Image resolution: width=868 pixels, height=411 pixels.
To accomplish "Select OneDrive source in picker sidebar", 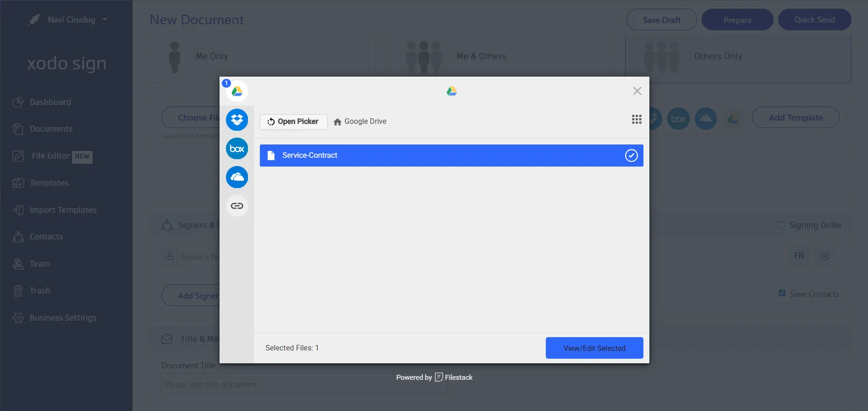I will tap(237, 177).
